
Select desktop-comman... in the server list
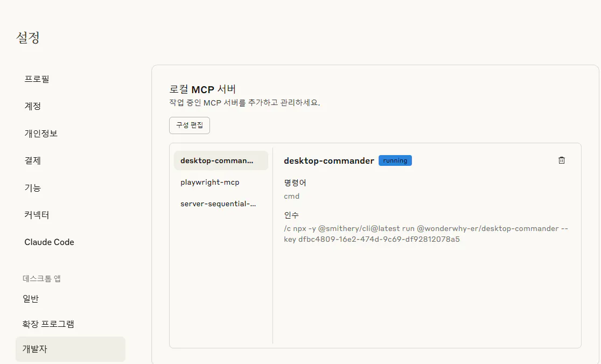click(221, 160)
